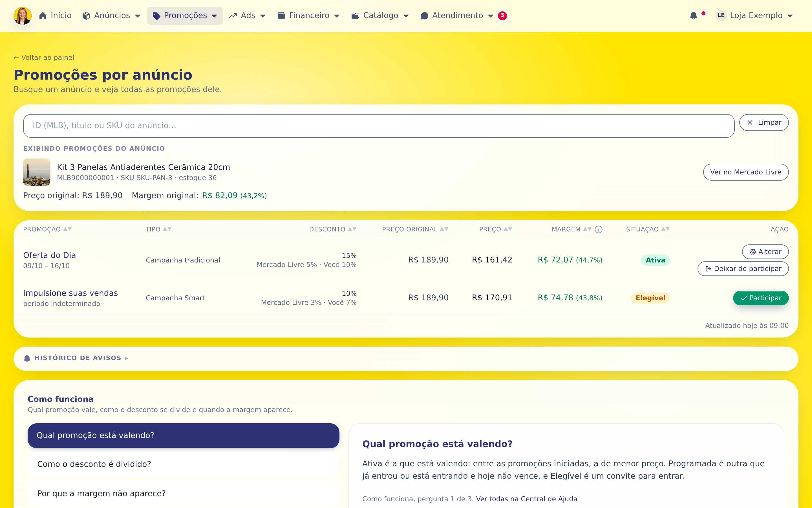Click 'Atualizado hoje às 09:00' text
The height and width of the screenshot is (508, 812).
pyautogui.click(x=747, y=326)
